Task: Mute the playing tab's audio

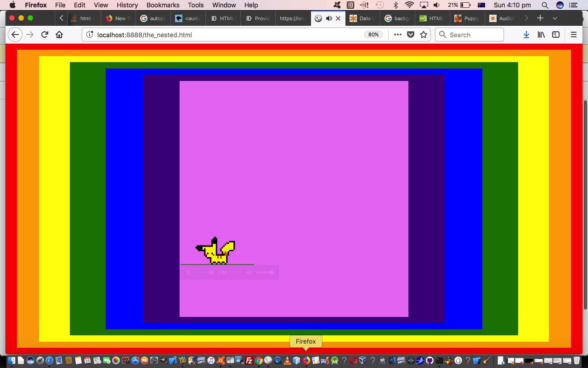Action: tap(329, 18)
